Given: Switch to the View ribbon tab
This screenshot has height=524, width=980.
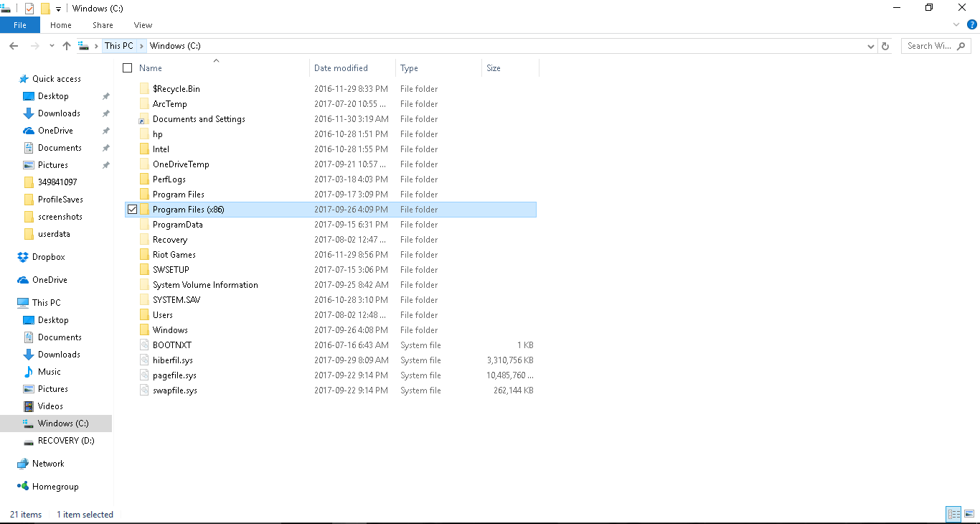Looking at the screenshot, I should tap(143, 25).
